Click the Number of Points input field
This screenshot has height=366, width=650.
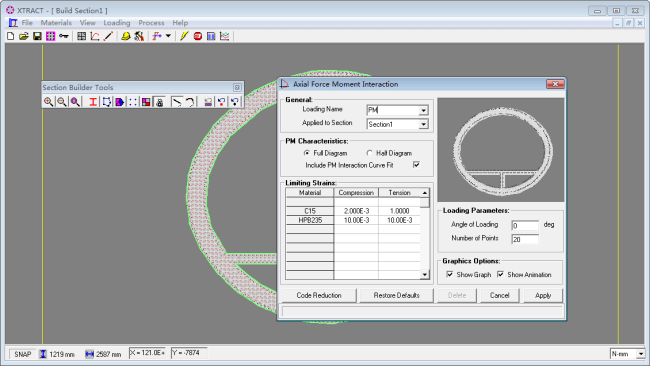(525, 239)
